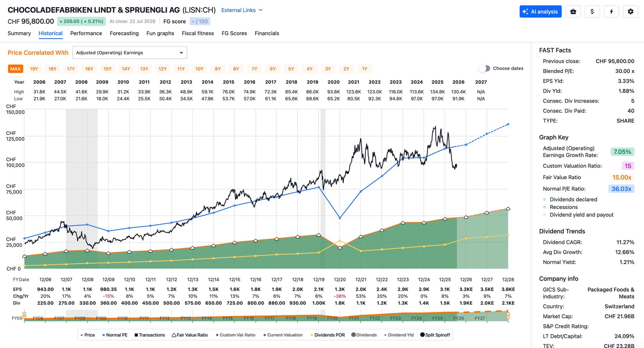The image size is (644, 348).
Task: Click the left range slider handle at FY05
Action: [24, 316]
